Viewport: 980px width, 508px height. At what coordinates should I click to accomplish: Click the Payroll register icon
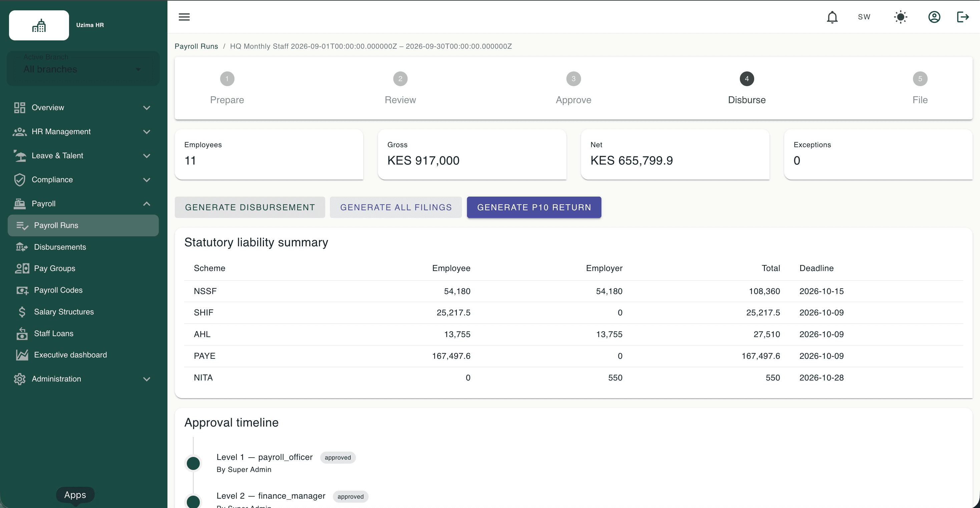click(19, 204)
